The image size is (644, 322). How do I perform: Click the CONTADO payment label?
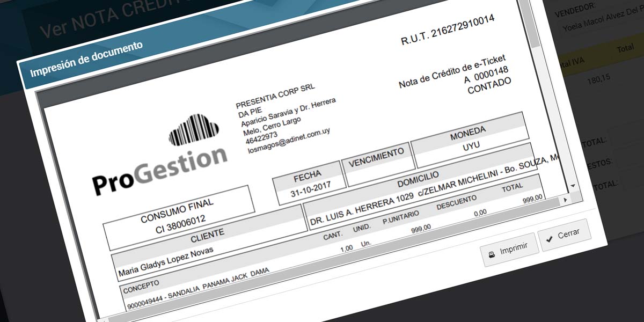click(489, 86)
